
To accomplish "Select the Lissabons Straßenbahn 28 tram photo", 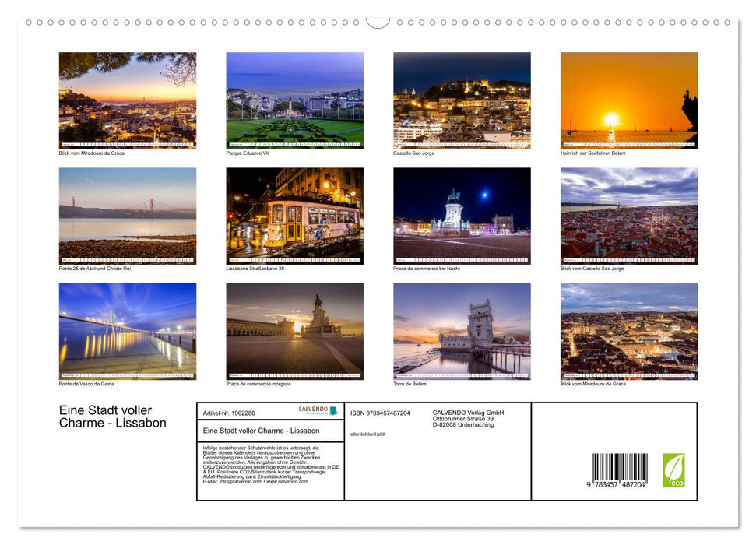I will (294, 216).
